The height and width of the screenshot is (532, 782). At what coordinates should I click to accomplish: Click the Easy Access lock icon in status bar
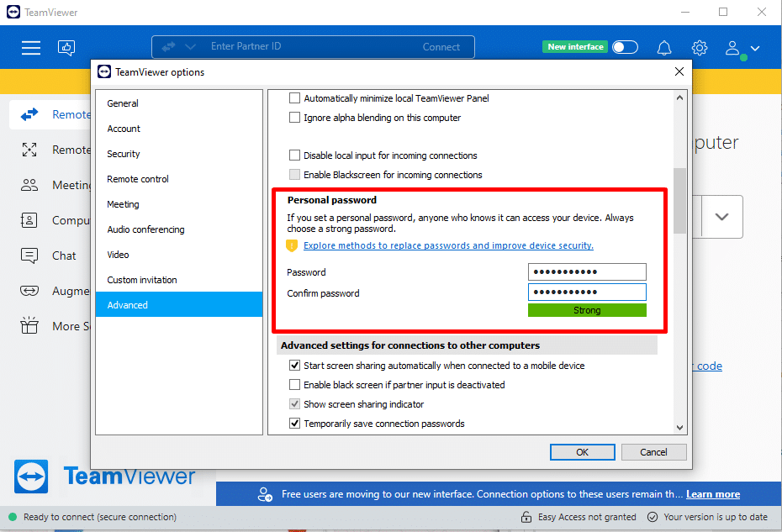point(526,517)
